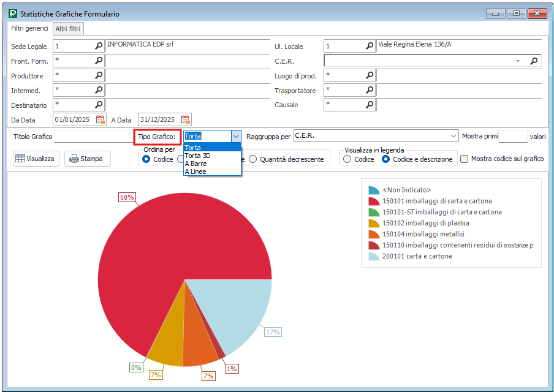Collapse the Tipo Grafico dropdown arrow
Viewport: 554px width, 392px height.
pyautogui.click(x=236, y=136)
